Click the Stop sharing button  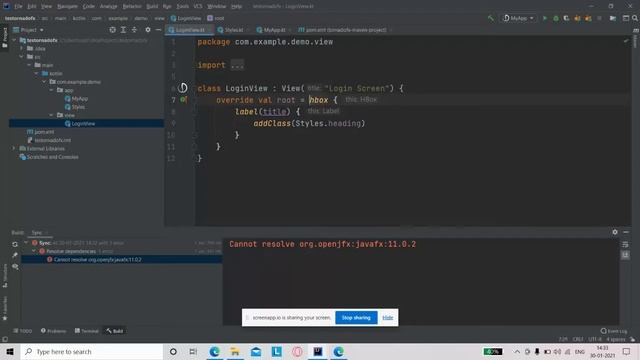coord(356,318)
